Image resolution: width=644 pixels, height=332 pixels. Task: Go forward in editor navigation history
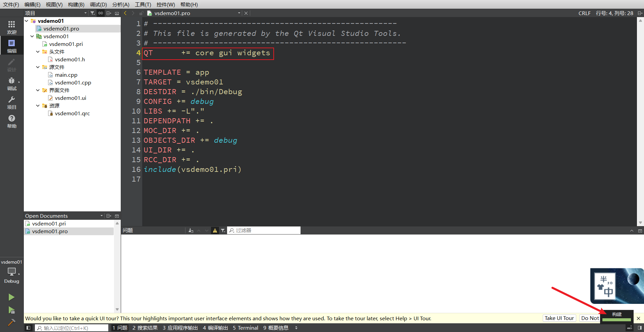coord(133,13)
